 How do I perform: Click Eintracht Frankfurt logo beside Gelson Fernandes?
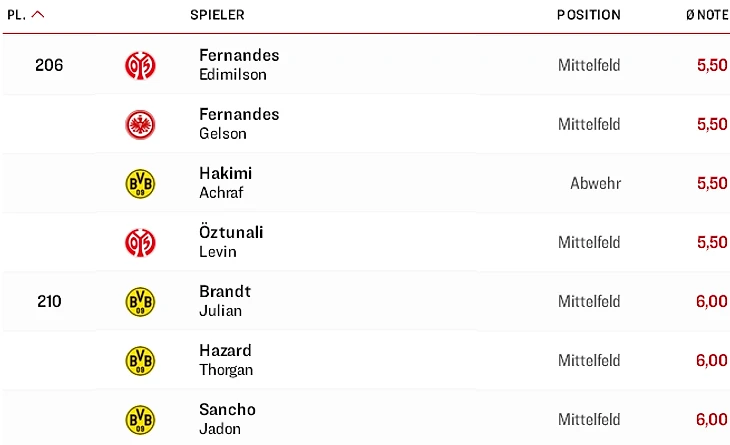(140, 125)
